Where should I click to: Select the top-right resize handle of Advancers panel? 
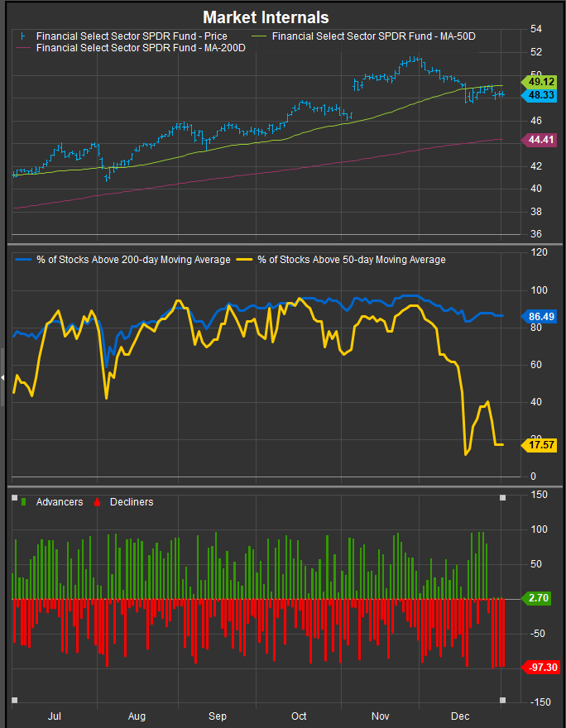tap(502, 498)
